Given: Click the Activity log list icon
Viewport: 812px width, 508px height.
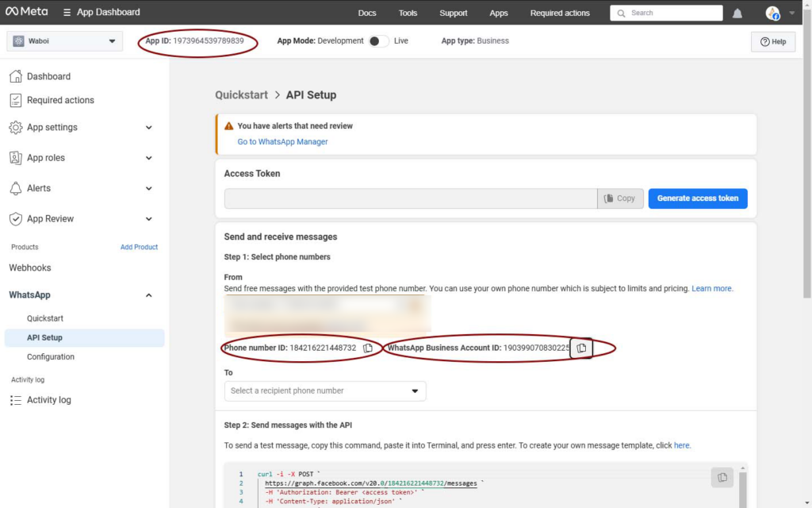Looking at the screenshot, I should (x=16, y=400).
